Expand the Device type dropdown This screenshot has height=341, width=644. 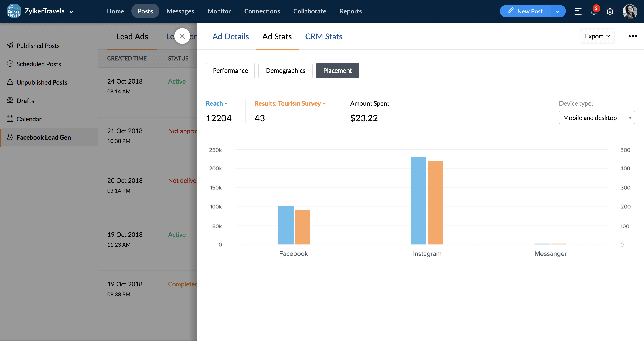tap(597, 118)
